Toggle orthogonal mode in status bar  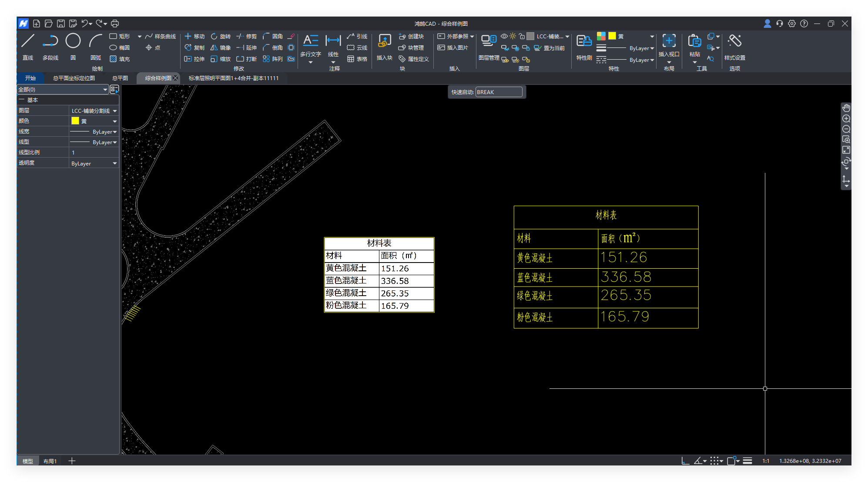685,461
